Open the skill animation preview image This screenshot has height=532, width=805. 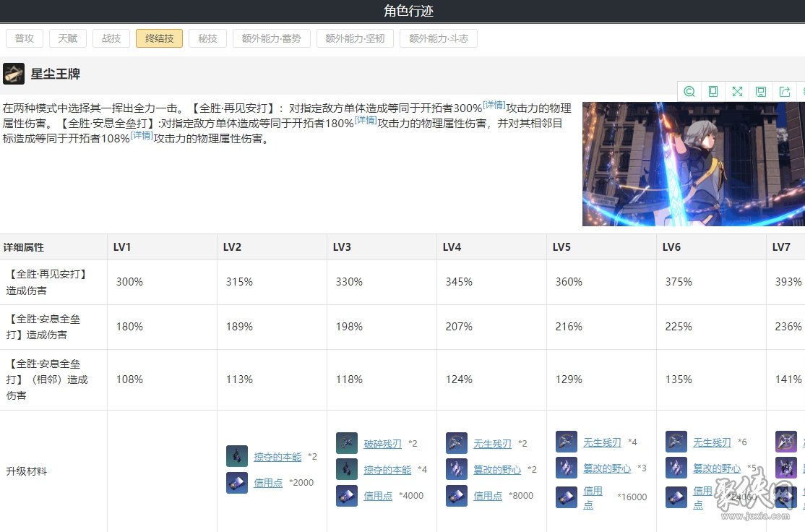tap(694, 164)
